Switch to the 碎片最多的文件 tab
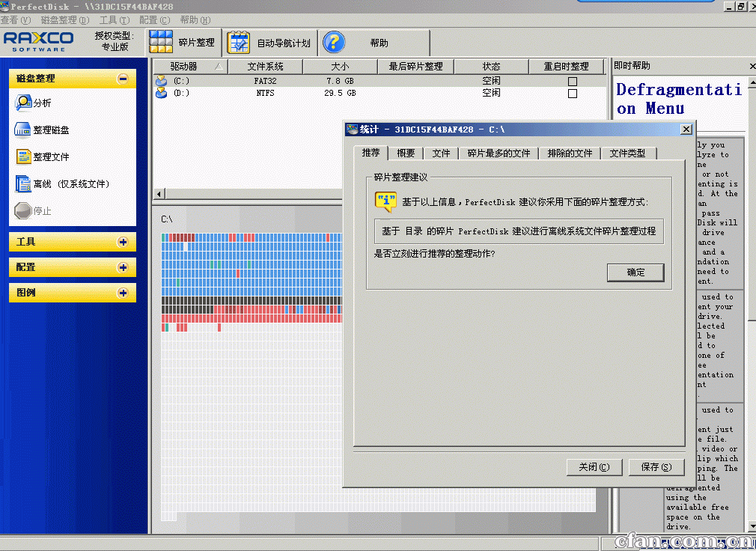This screenshot has width=756, height=551. click(x=499, y=153)
